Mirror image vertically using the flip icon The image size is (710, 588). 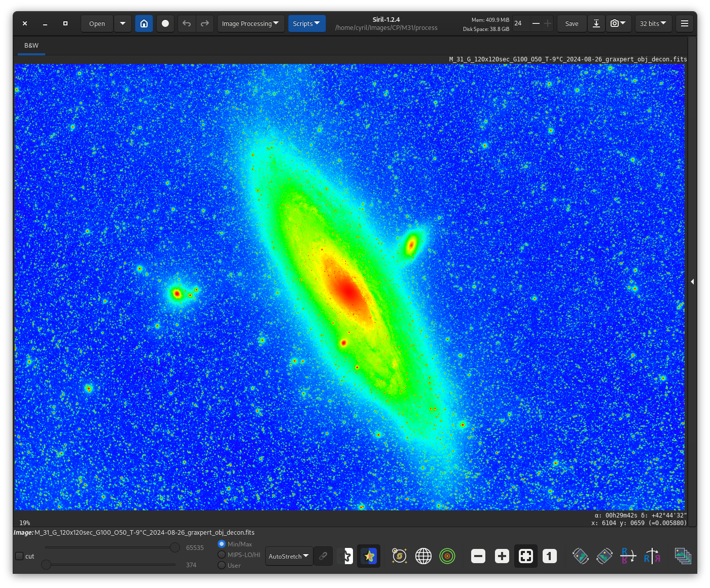point(628,557)
